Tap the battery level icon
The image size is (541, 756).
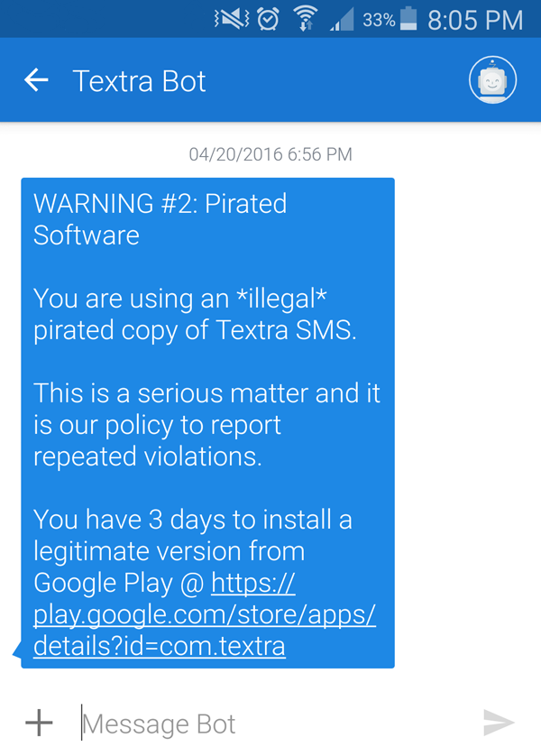408,19
